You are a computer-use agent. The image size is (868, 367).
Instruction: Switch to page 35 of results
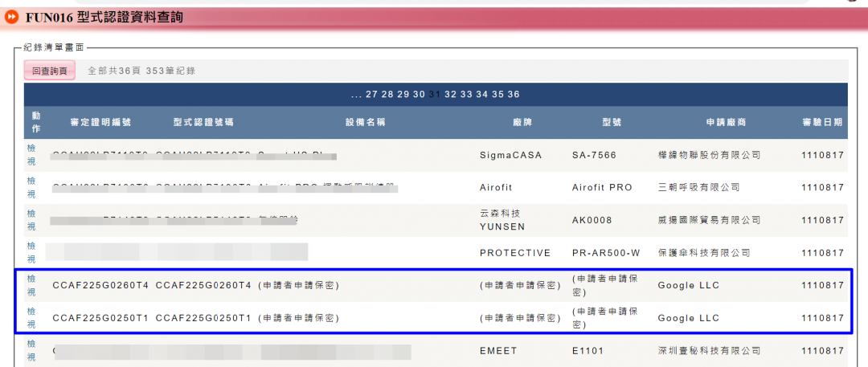click(497, 95)
